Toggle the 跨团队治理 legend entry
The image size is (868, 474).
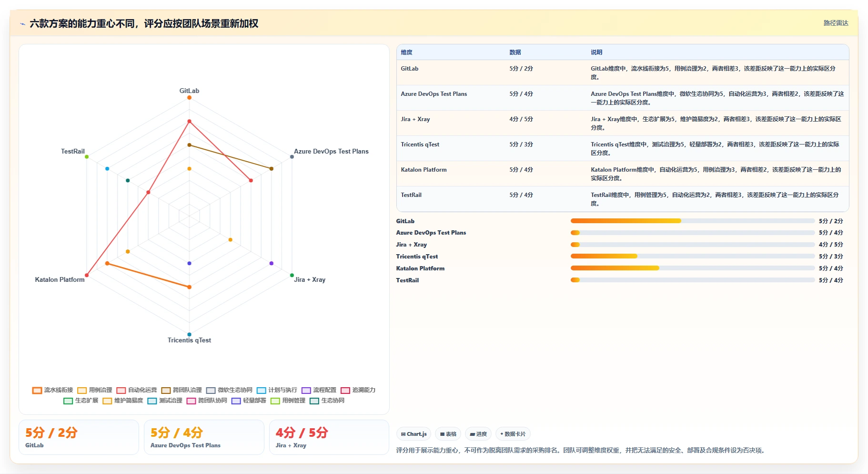coord(182,390)
